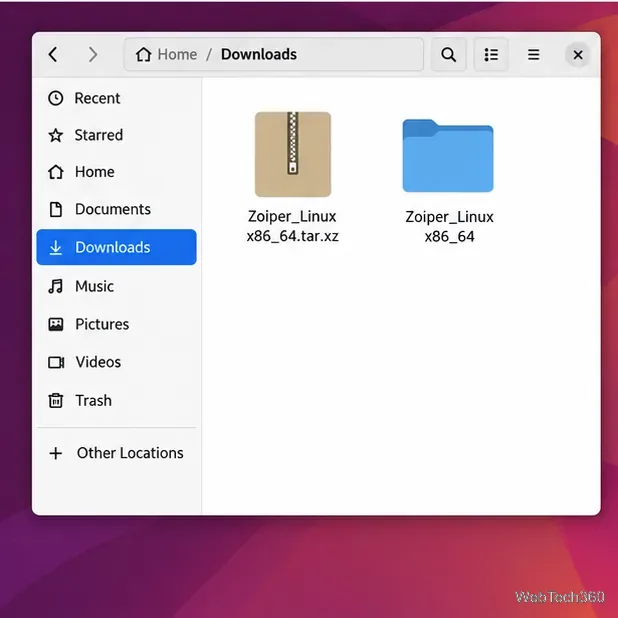
Task: Click the image icon beside Pictures
Action: (x=56, y=324)
